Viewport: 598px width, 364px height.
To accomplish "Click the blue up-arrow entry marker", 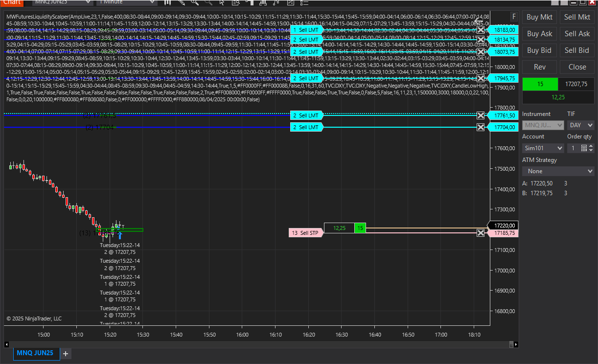I will [x=119, y=235].
